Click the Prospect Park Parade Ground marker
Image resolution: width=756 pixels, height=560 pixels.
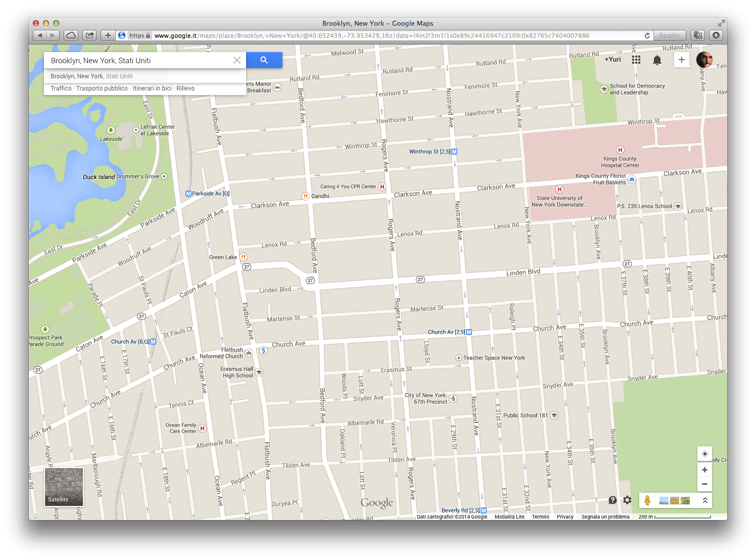(45, 329)
